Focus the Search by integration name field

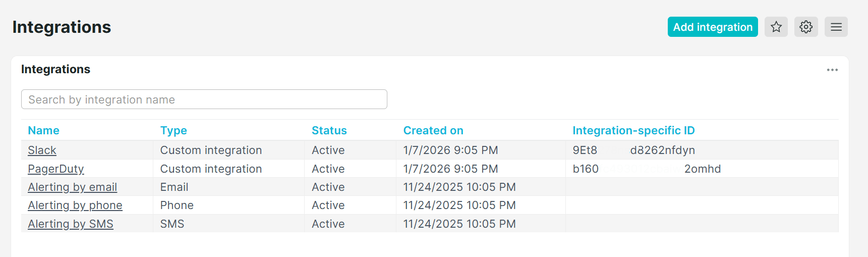coord(204,99)
